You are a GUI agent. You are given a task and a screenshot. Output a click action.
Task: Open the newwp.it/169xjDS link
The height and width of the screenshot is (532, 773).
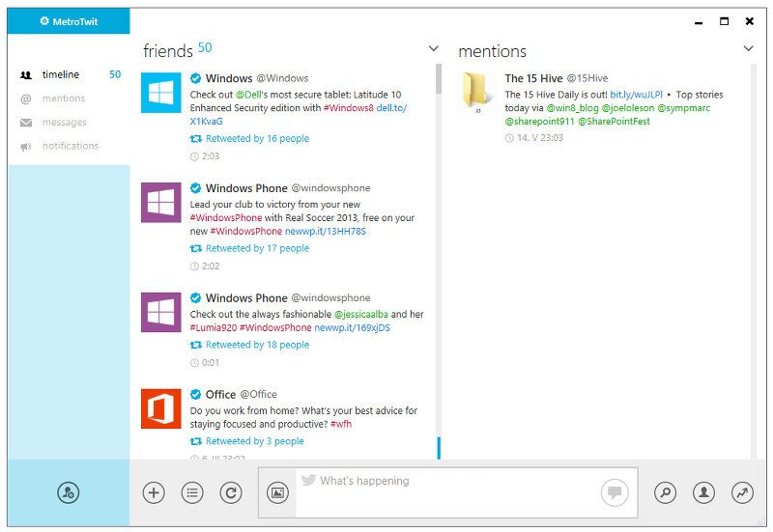pos(352,327)
